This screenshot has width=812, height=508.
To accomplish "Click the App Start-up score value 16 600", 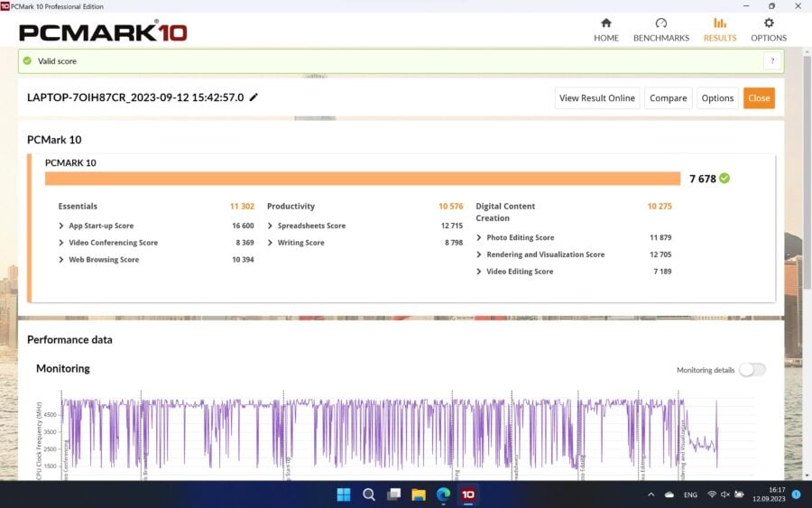I will [x=243, y=226].
